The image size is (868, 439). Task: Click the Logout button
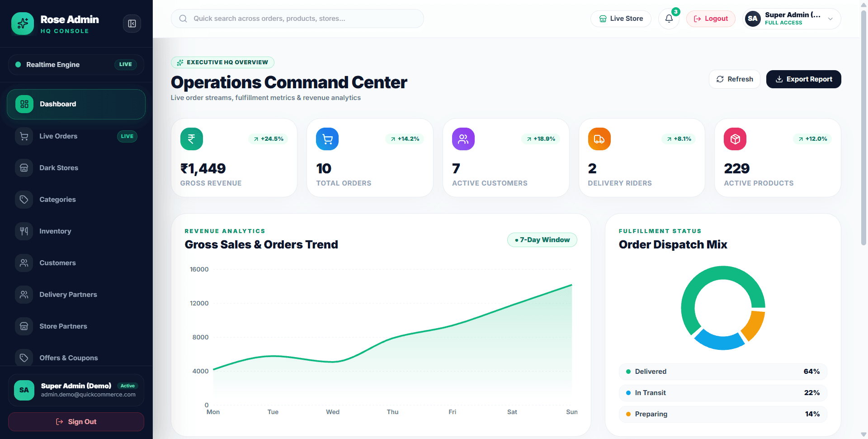pos(711,19)
